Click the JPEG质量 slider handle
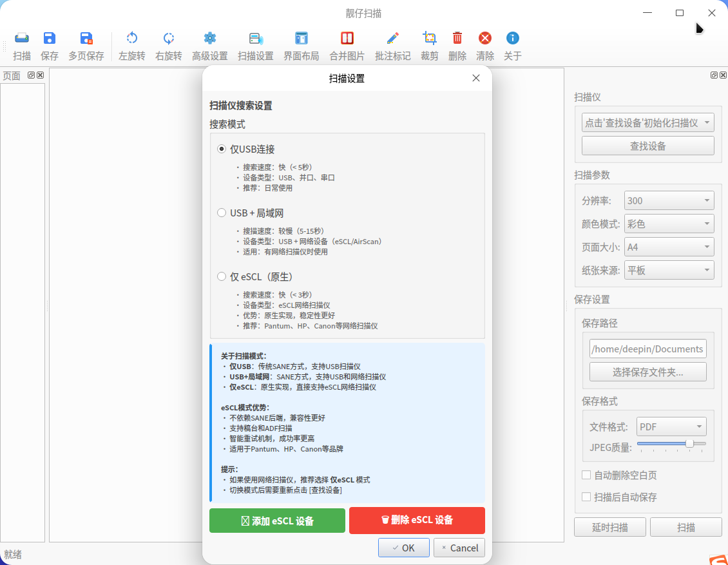 click(690, 443)
